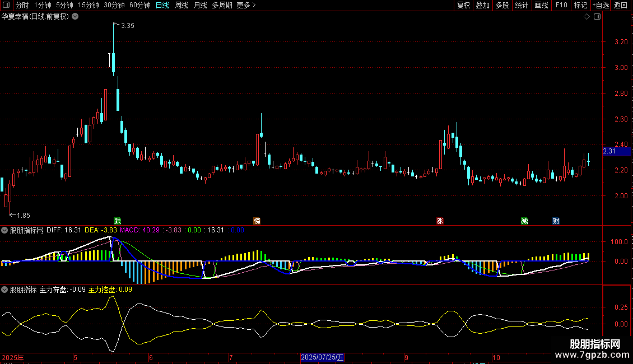633x364 pixels.
Task: Click the red 涨 event badge
Action: tap(440, 221)
